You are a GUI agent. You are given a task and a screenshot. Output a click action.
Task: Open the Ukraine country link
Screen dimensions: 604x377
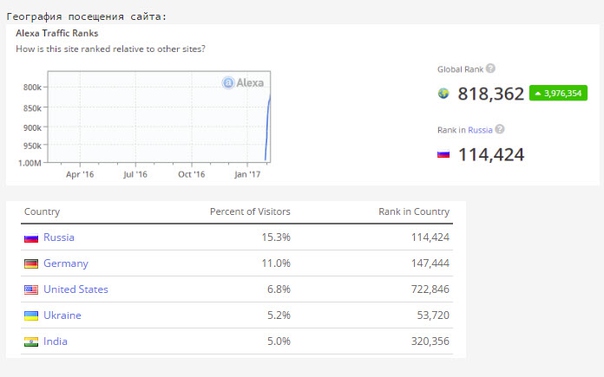(x=62, y=315)
